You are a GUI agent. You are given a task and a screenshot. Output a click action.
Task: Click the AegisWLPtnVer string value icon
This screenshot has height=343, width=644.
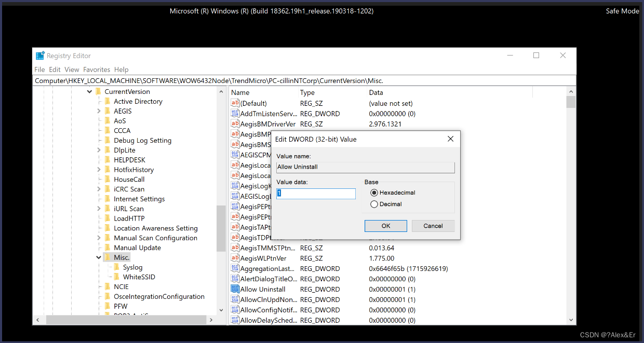coord(235,258)
